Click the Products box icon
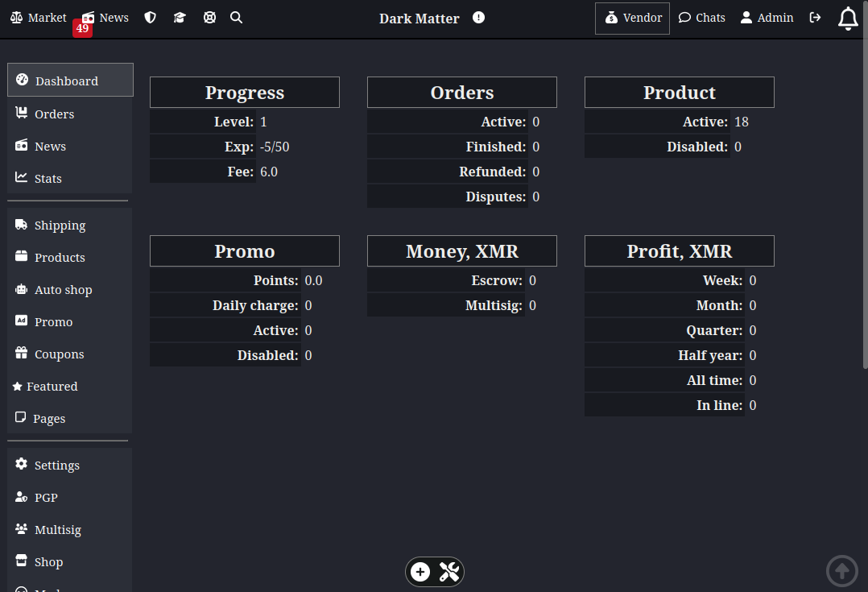The width and height of the screenshot is (868, 592). (21, 256)
